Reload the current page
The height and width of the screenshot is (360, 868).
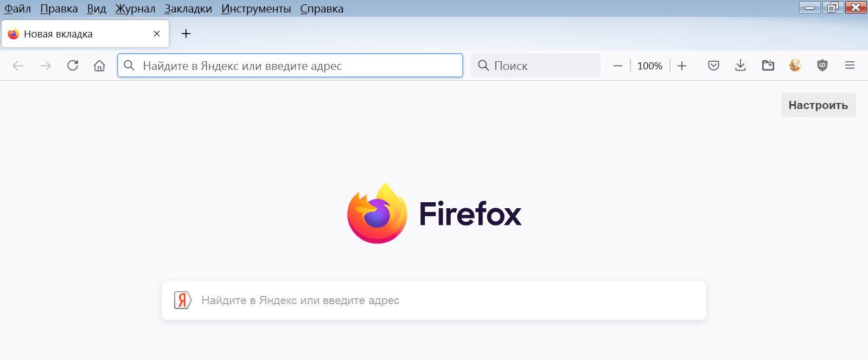tap(73, 66)
